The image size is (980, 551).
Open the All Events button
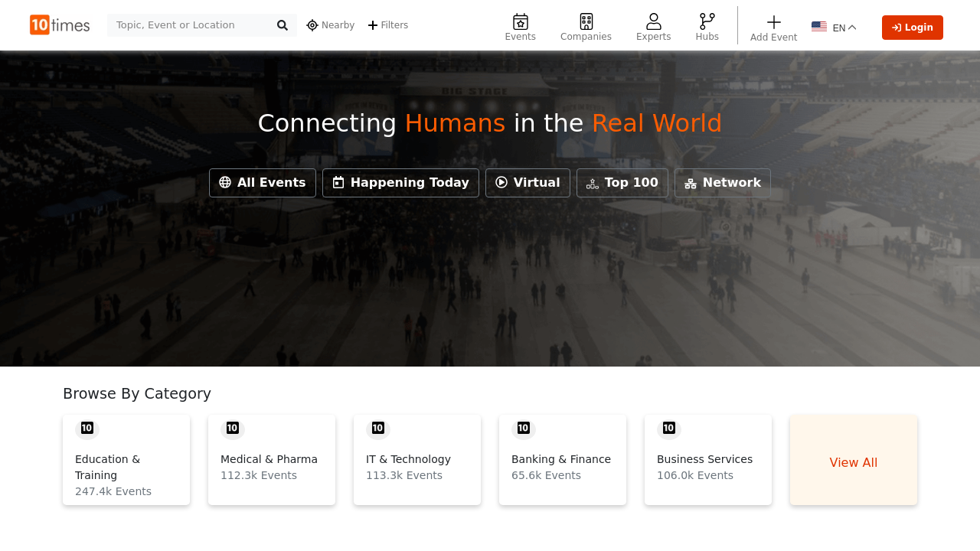(263, 183)
